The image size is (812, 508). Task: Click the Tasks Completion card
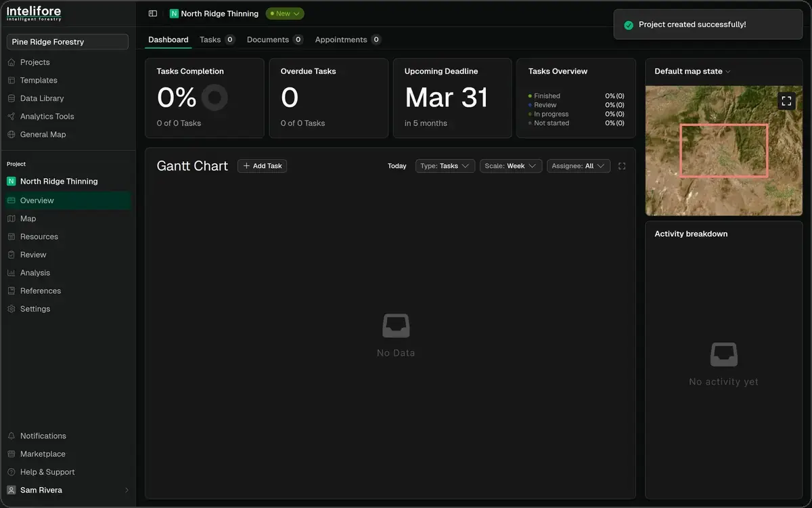(204, 98)
